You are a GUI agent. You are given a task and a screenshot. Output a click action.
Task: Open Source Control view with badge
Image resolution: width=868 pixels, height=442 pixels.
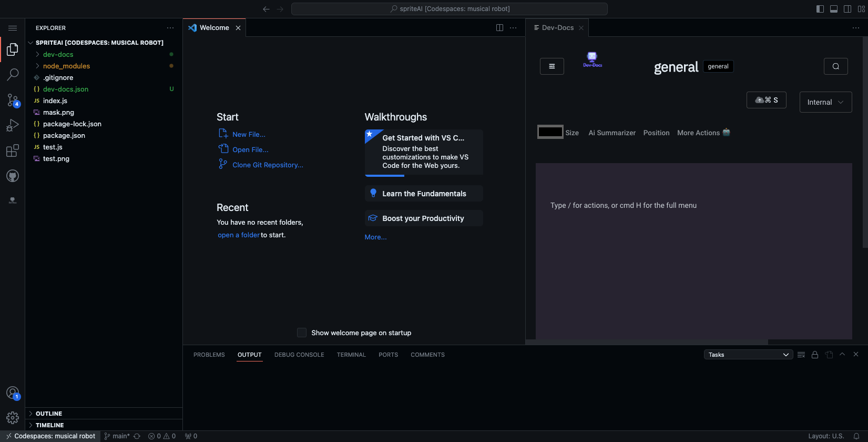[13, 100]
